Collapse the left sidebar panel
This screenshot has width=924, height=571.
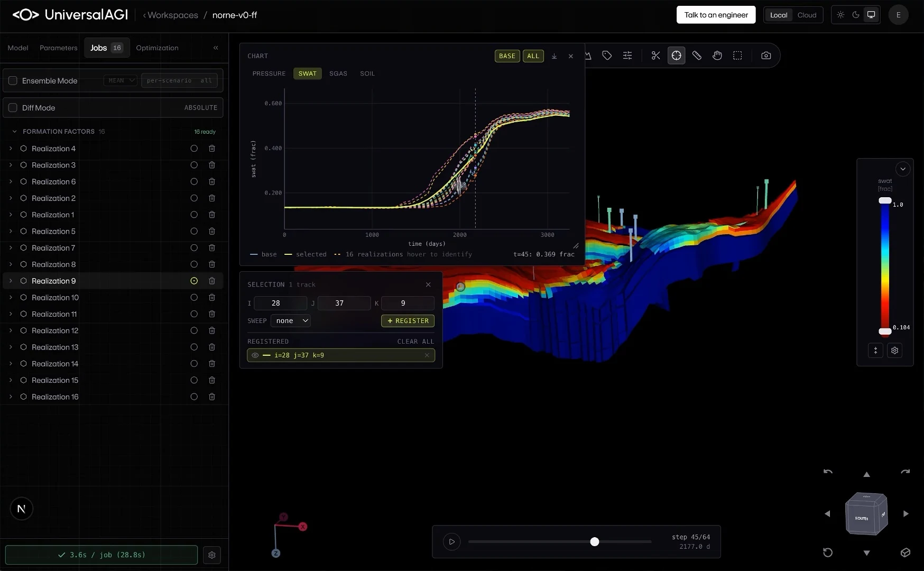(216, 48)
